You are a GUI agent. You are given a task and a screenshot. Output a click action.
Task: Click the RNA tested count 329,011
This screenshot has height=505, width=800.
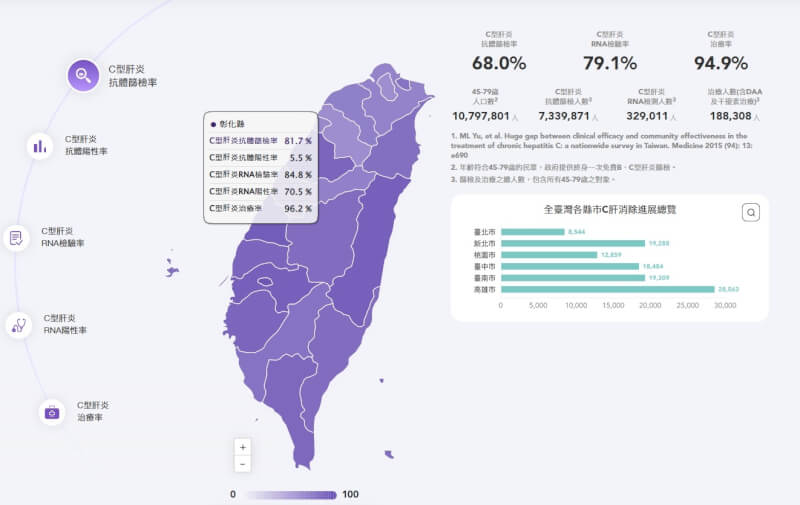click(647, 116)
